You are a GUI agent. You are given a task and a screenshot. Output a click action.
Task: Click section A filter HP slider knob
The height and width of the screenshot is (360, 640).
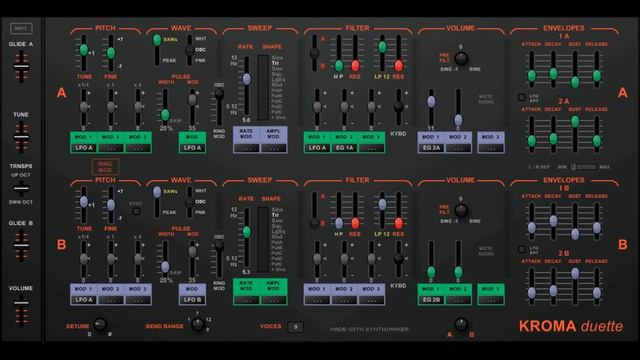339,65
